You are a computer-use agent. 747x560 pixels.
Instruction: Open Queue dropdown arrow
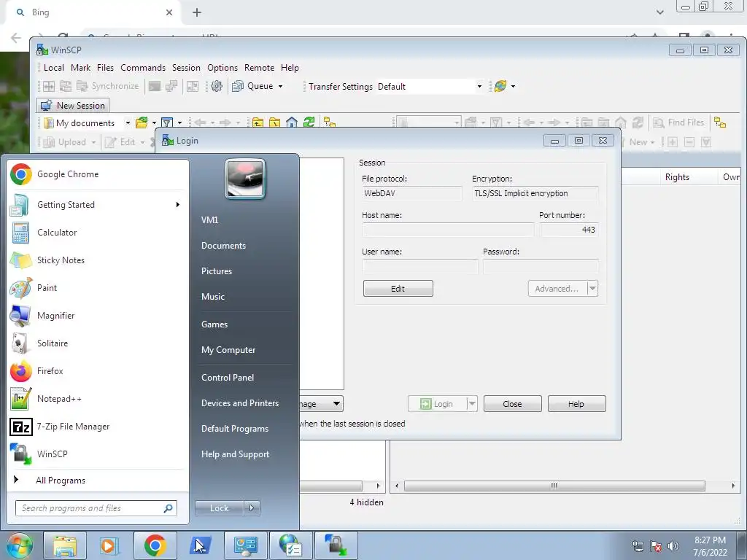coord(281,86)
